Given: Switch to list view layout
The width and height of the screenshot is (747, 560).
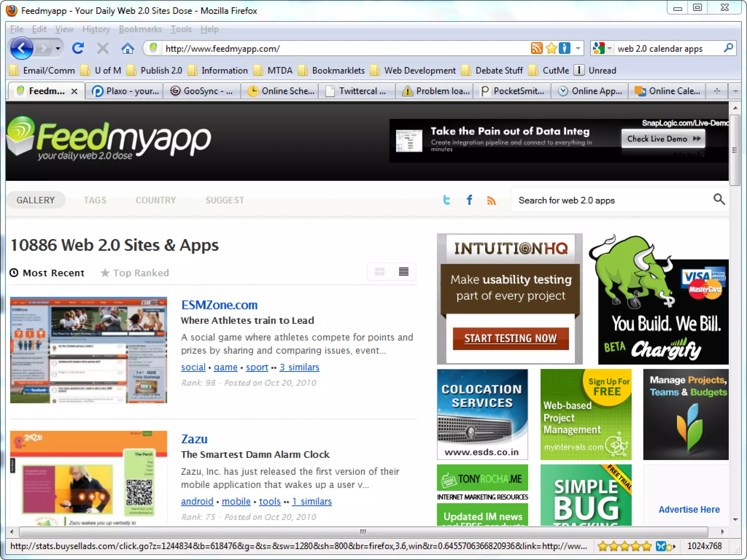Looking at the screenshot, I should coord(403,272).
